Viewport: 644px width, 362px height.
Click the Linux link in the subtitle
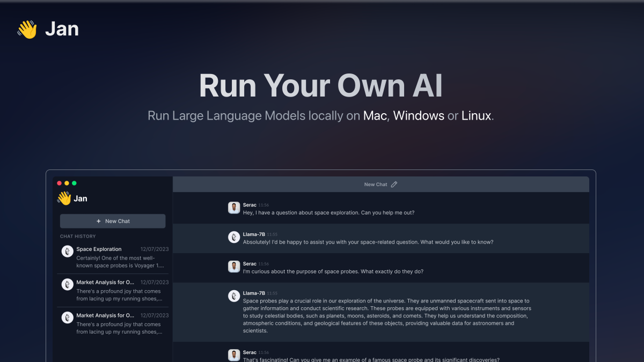(476, 115)
